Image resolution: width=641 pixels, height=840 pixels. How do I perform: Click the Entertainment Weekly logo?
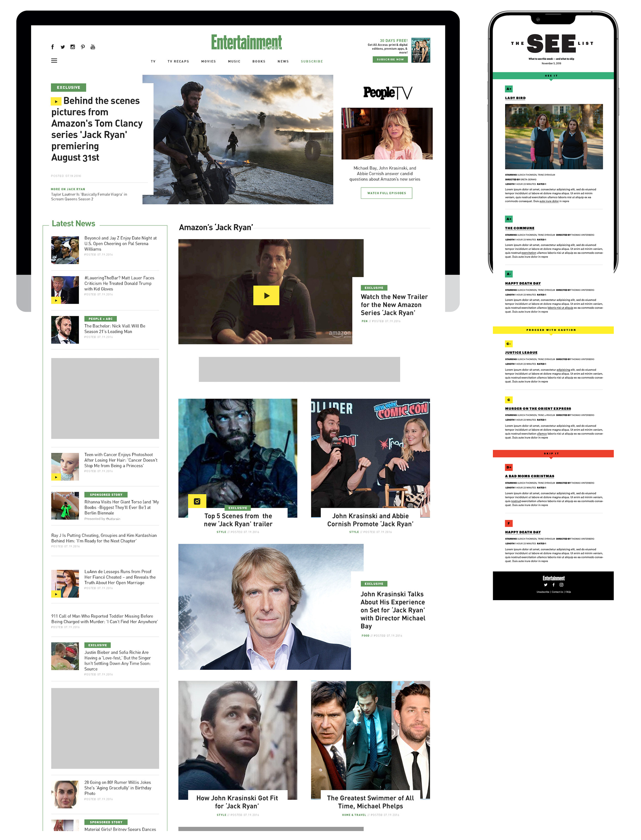pyautogui.click(x=246, y=42)
